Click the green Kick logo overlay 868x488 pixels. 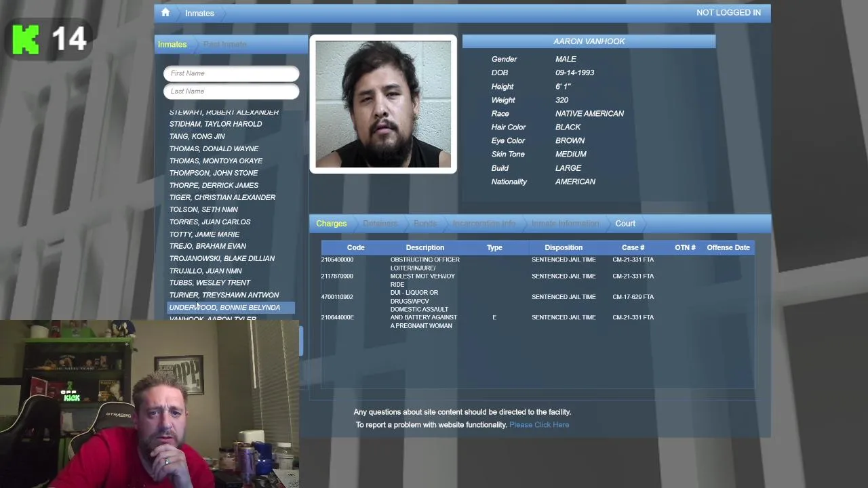[x=26, y=39]
